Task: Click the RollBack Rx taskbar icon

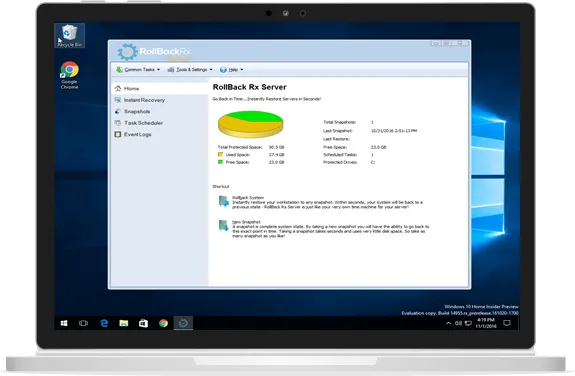Action: tap(183, 323)
